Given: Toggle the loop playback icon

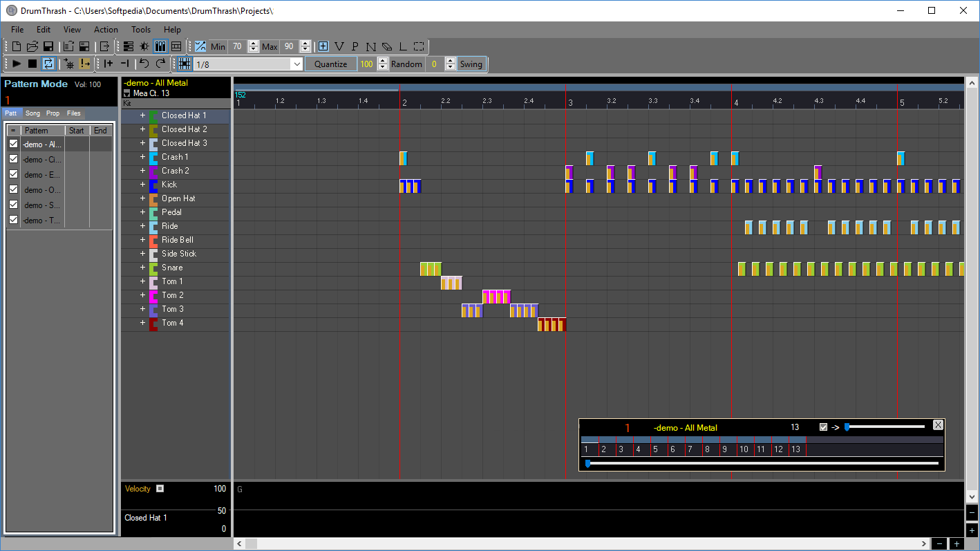Looking at the screenshot, I should click(x=48, y=64).
